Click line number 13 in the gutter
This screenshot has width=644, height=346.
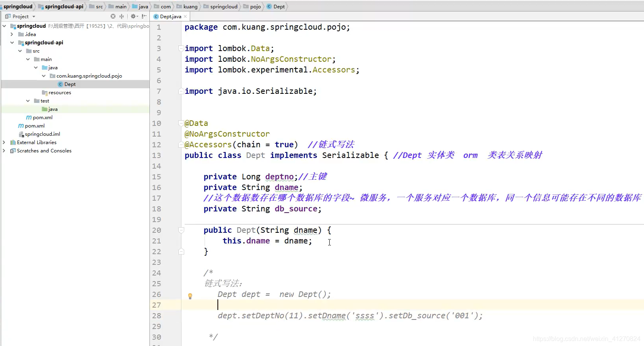[x=157, y=155]
